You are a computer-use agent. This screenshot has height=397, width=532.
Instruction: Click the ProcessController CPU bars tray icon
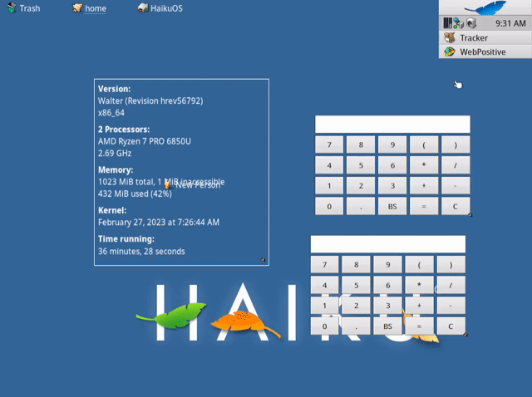coord(447,23)
